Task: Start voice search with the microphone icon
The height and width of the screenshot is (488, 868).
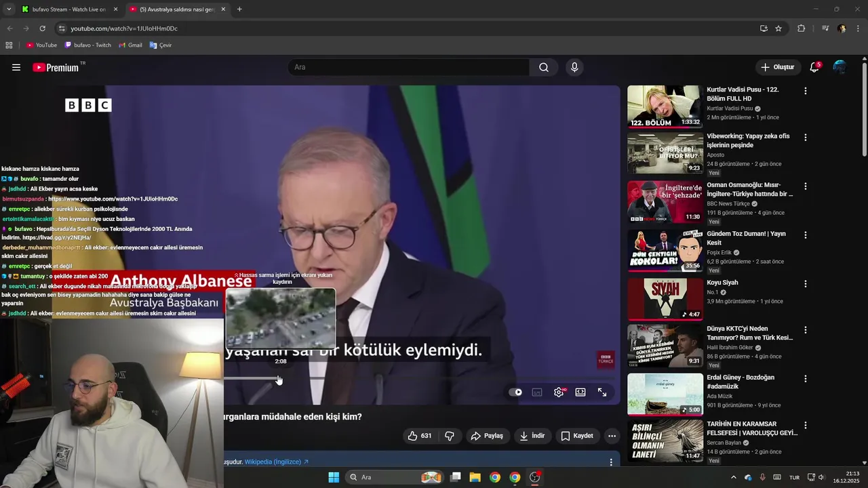Action: point(574,67)
